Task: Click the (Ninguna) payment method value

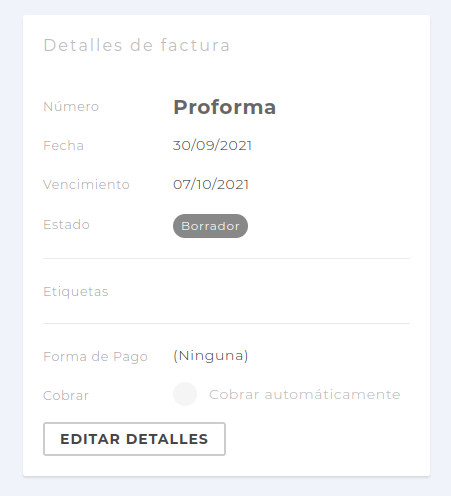Action: pos(211,356)
